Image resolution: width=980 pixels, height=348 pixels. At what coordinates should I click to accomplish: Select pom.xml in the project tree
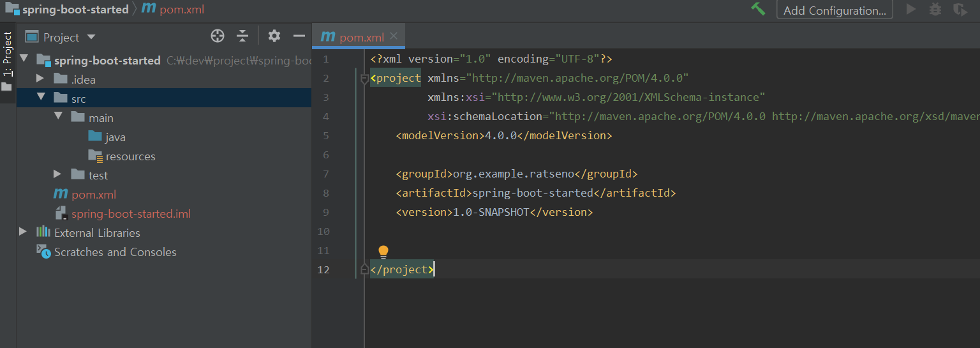94,194
